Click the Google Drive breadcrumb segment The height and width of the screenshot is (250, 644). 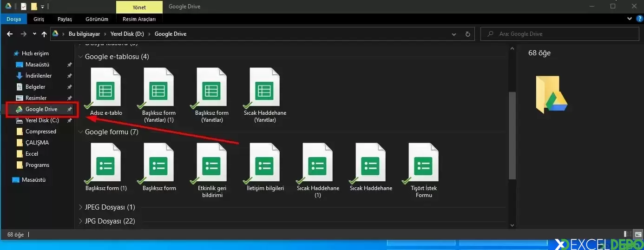[x=171, y=34]
